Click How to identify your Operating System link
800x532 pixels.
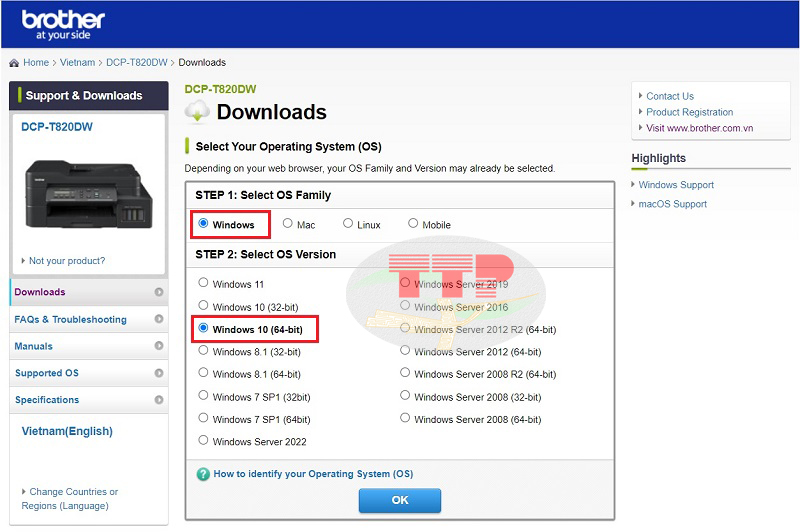click(313, 474)
